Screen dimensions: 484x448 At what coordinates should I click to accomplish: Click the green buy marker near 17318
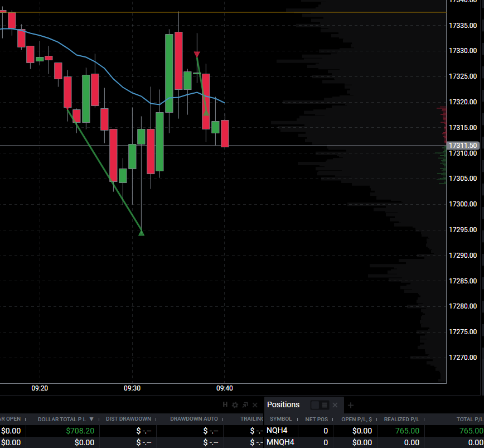tap(206, 113)
